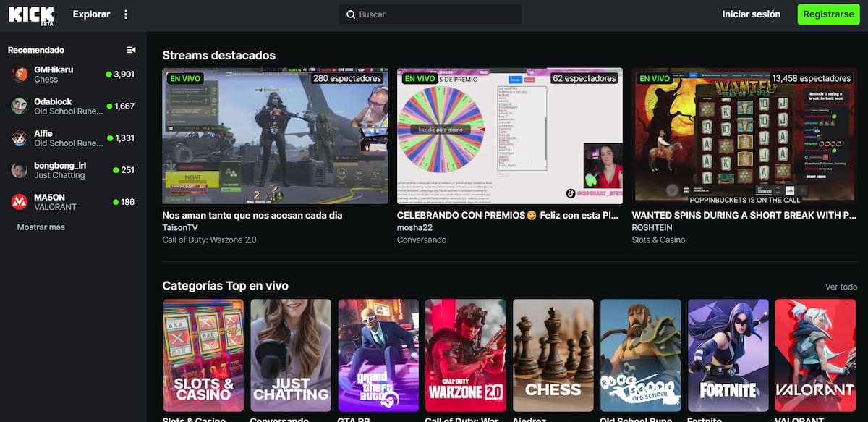Click the search magnifier icon
The width and height of the screenshot is (868, 422).
(351, 14)
